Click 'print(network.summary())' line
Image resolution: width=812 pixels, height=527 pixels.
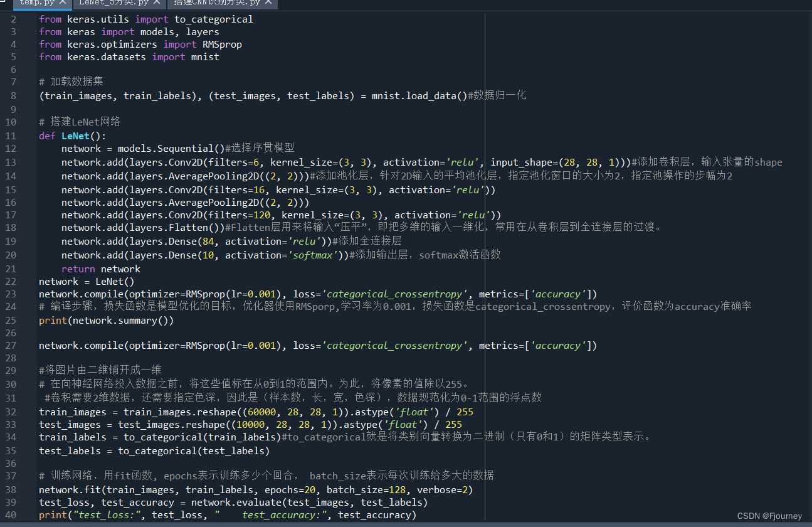click(107, 321)
